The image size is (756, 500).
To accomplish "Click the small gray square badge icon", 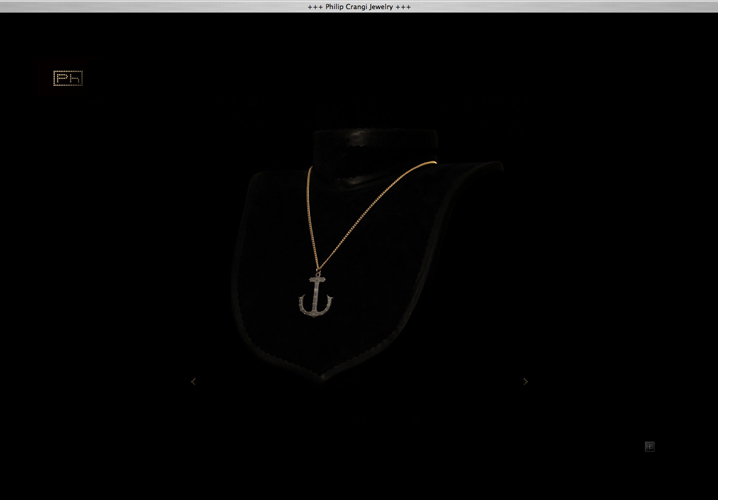I will (x=649, y=446).
